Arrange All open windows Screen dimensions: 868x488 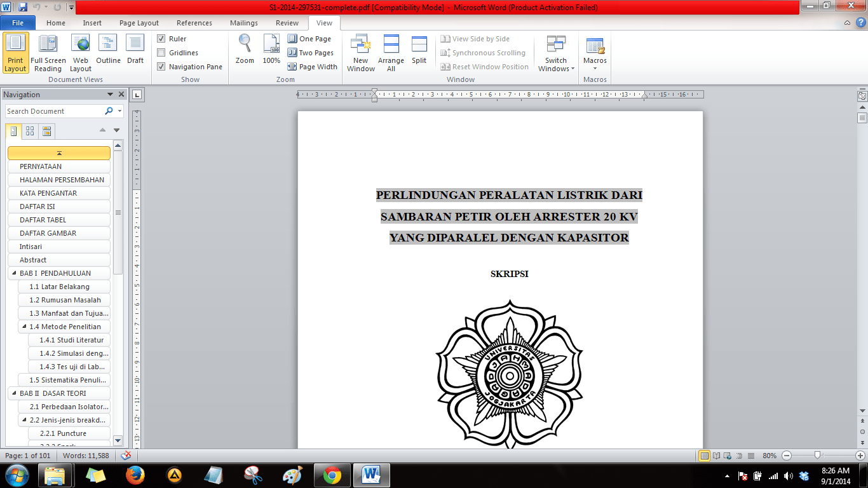[391, 53]
